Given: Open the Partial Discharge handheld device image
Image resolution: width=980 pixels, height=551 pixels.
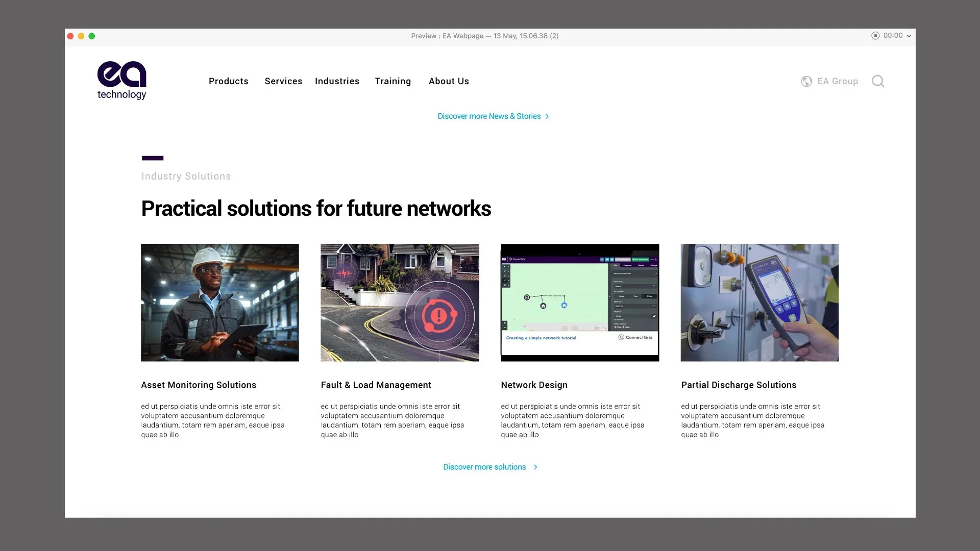Looking at the screenshot, I should 759,303.
